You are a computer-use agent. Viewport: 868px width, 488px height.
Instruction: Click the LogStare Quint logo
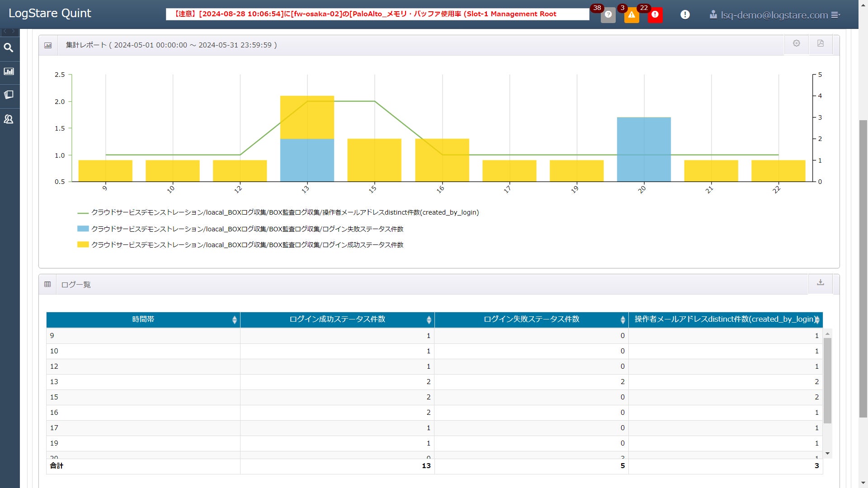click(x=50, y=13)
